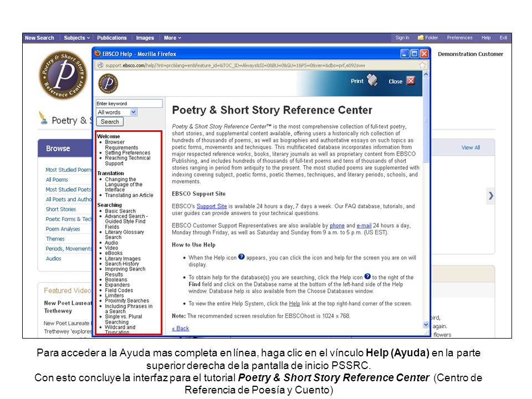Open Search History help topic
This screenshot has height=399, width=532.
click(122, 264)
